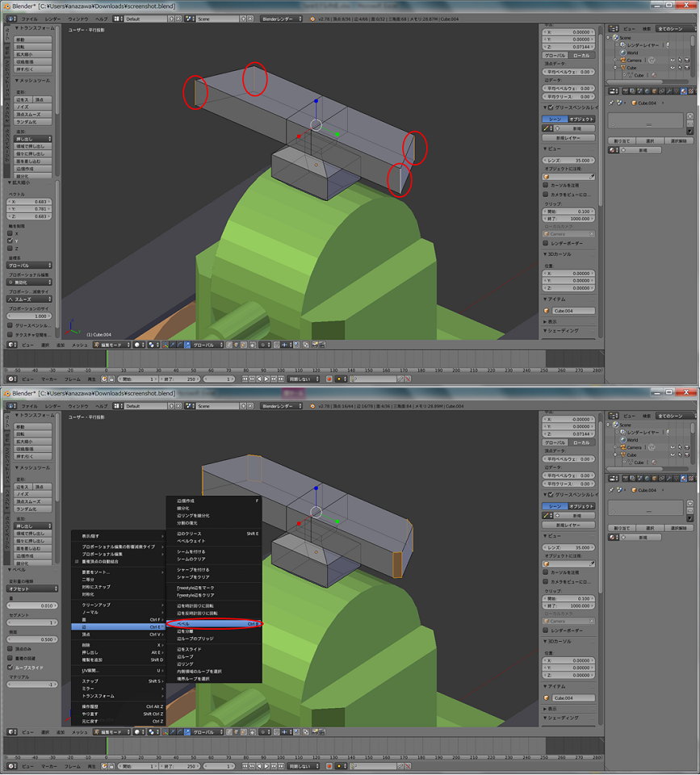Click the eyedropper icon in lower オブジェクトに注視 field

coord(592,564)
